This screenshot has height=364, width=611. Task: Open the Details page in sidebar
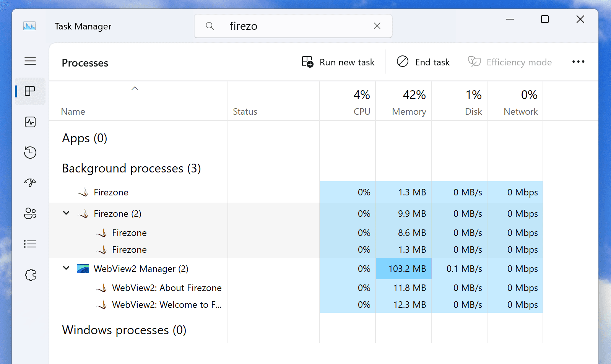coord(30,244)
